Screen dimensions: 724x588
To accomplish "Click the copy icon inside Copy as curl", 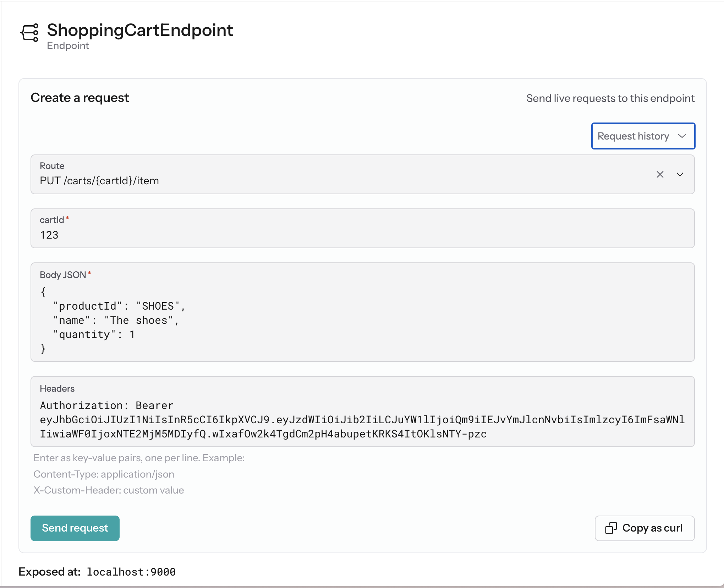I will coord(611,528).
